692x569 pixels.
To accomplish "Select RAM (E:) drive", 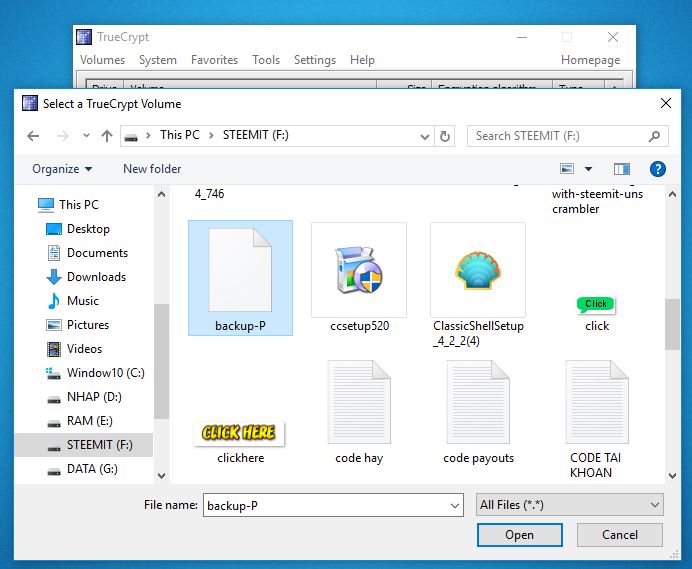I will [x=79, y=421].
